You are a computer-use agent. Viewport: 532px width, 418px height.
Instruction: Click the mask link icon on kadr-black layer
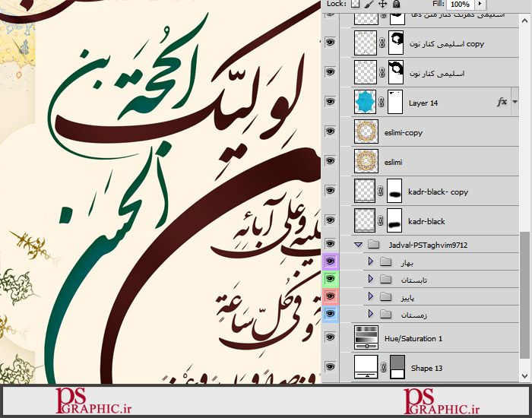382,221
